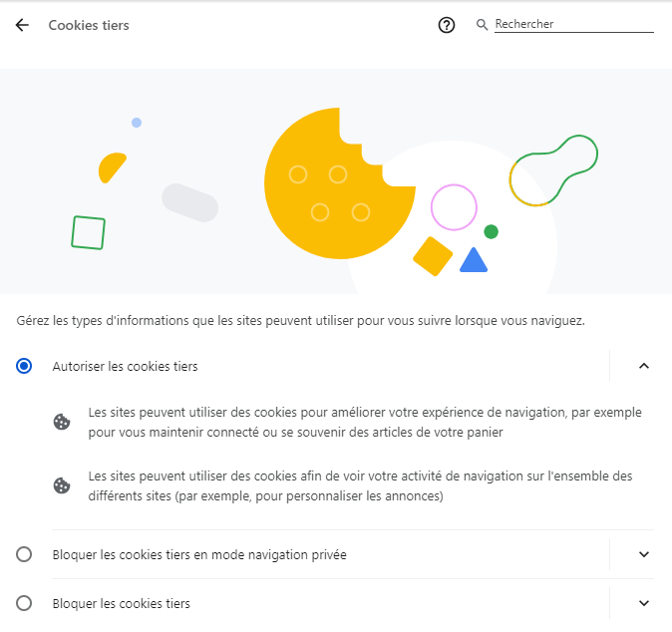Click the description text about tracking information types

tap(300, 321)
